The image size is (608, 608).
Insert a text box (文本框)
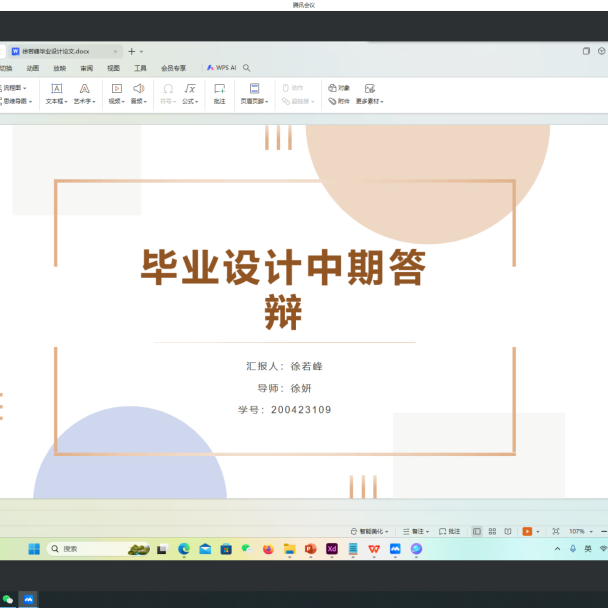click(57, 89)
